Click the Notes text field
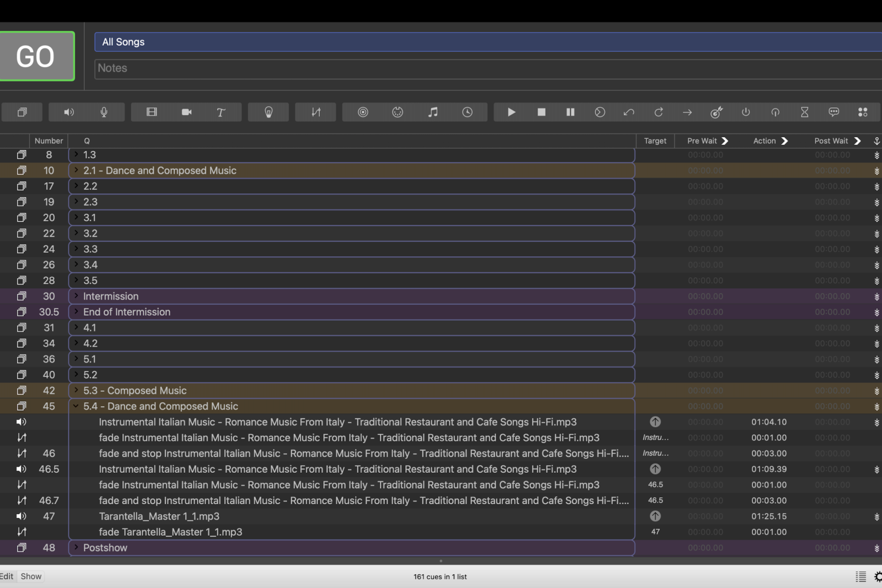Image resolution: width=882 pixels, height=588 pixels. coord(485,68)
